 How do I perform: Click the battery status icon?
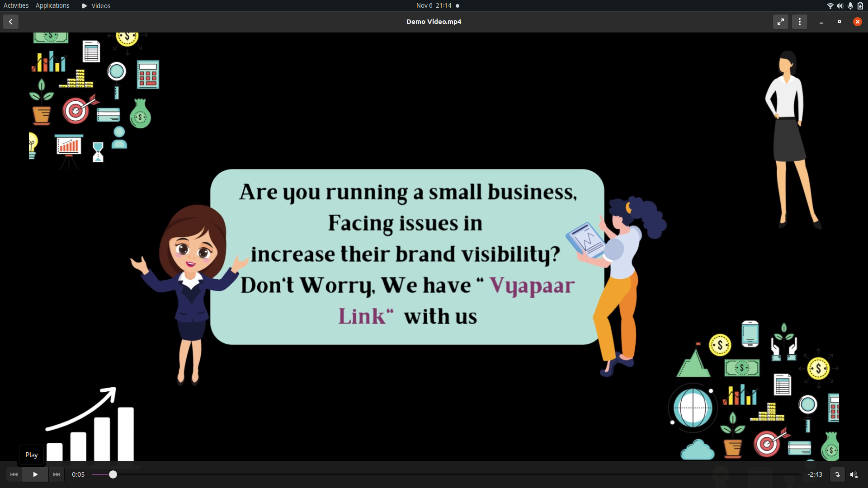coord(860,6)
